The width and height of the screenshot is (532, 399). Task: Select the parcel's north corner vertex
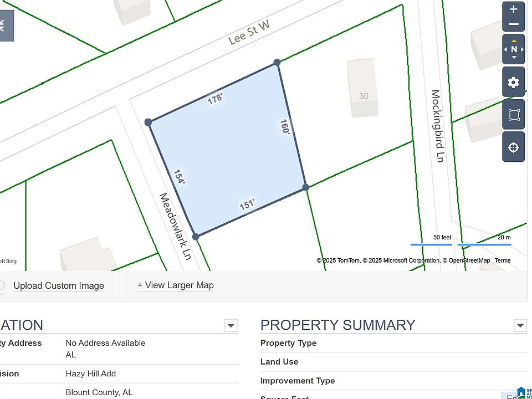[x=277, y=62]
